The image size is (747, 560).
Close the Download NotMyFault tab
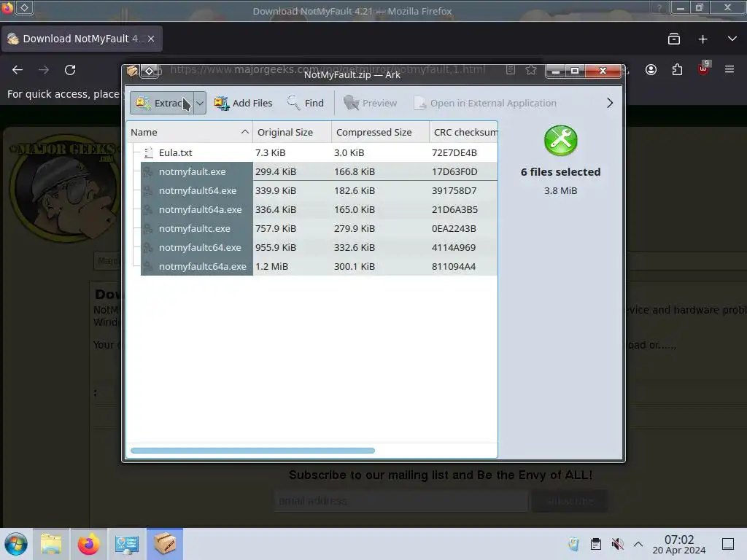(151, 39)
